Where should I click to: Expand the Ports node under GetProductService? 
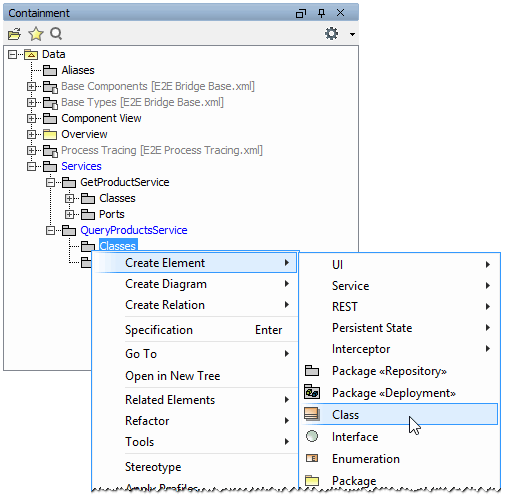pyautogui.click(x=69, y=214)
